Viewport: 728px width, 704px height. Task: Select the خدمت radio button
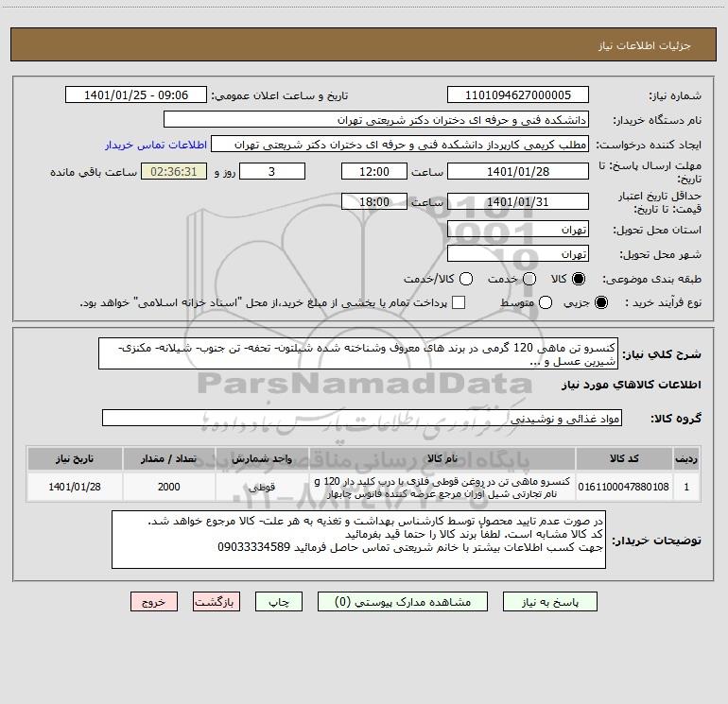pyautogui.click(x=529, y=279)
